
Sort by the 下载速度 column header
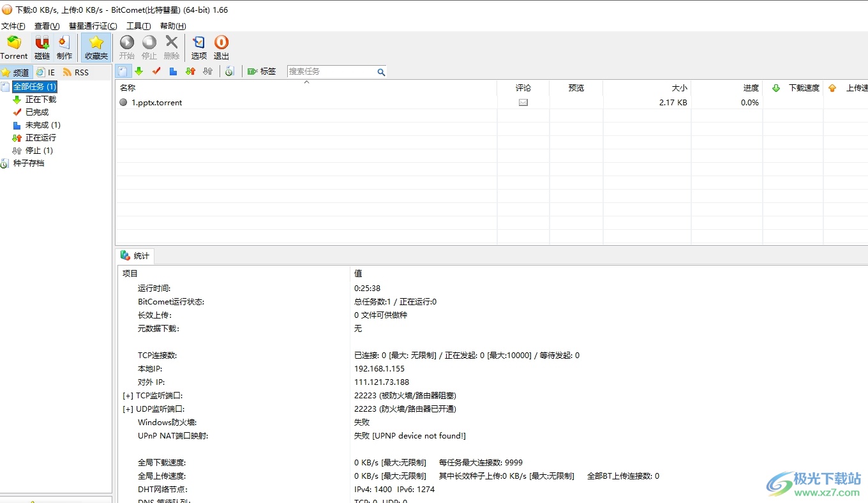coord(793,88)
